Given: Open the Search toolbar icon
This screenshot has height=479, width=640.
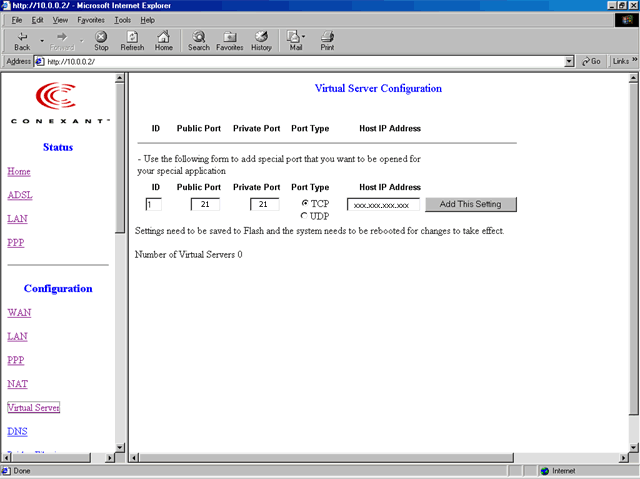Looking at the screenshot, I should [199, 37].
